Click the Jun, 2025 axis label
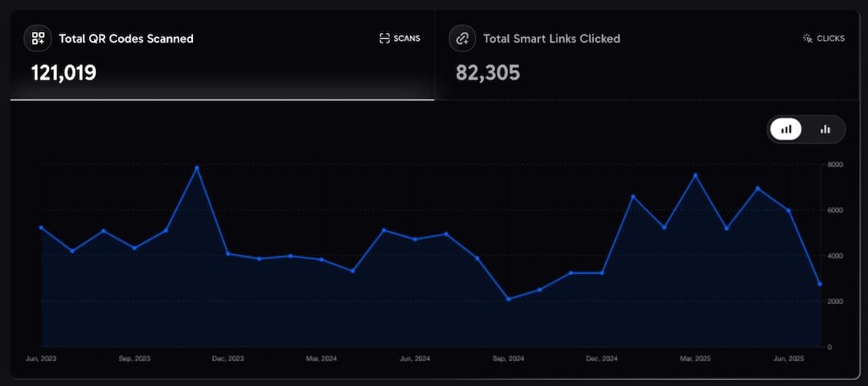The width and height of the screenshot is (868, 386). (789, 359)
